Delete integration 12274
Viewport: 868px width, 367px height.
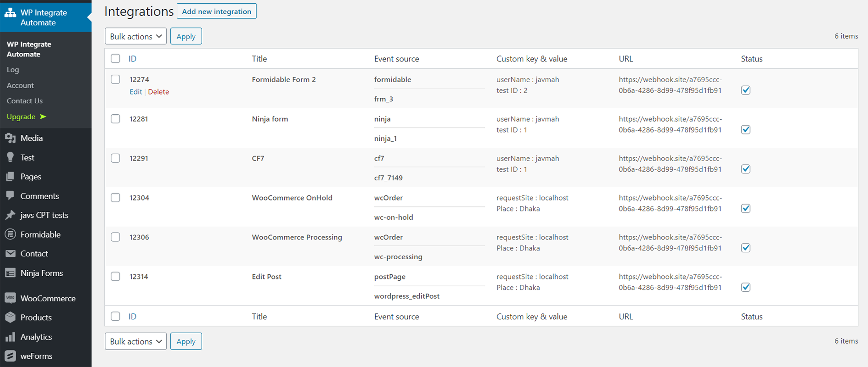(x=158, y=92)
